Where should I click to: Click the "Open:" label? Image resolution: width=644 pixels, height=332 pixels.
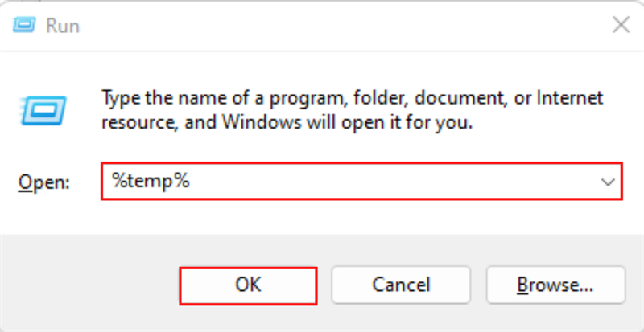click(x=44, y=182)
